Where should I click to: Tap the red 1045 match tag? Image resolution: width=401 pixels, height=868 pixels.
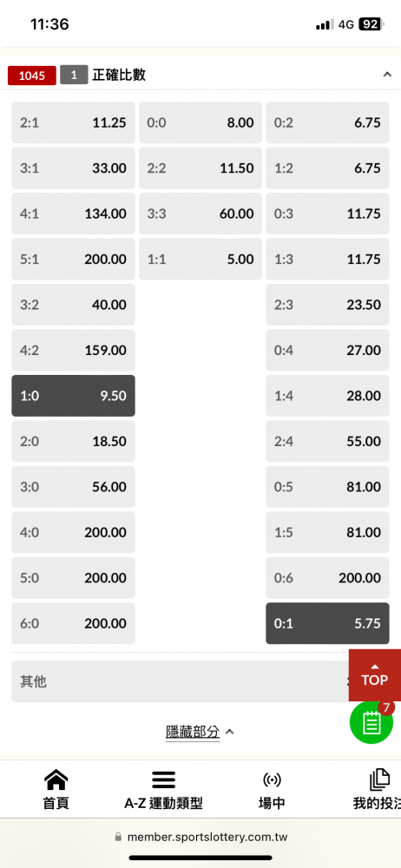[x=32, y=76]
